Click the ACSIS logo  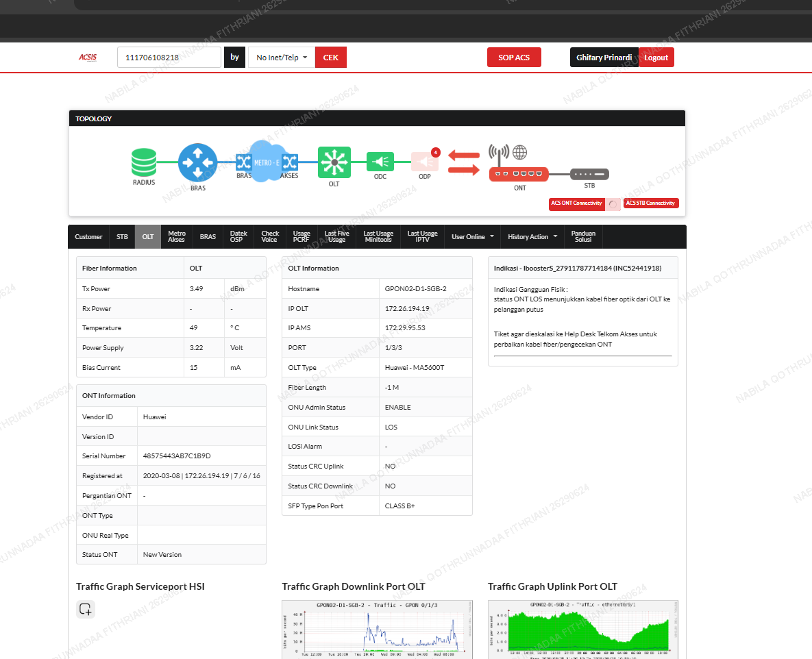(88, 58)
